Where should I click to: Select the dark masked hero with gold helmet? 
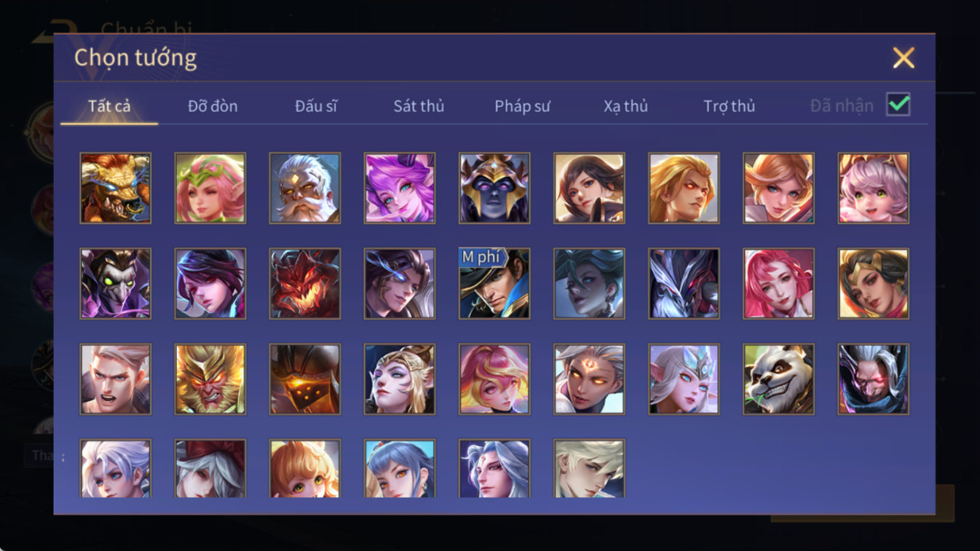coord(494,188)
